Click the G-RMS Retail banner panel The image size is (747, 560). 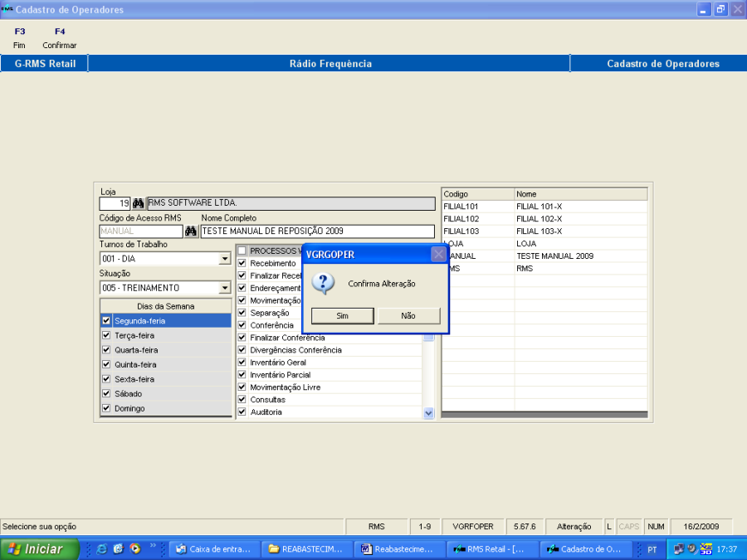(45, 64)
